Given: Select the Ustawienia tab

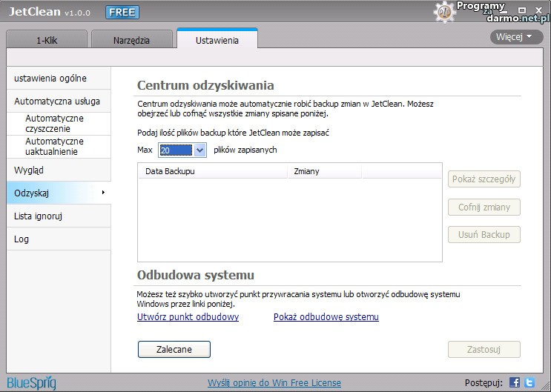Looking at the screenshot, I should point(217,41).
